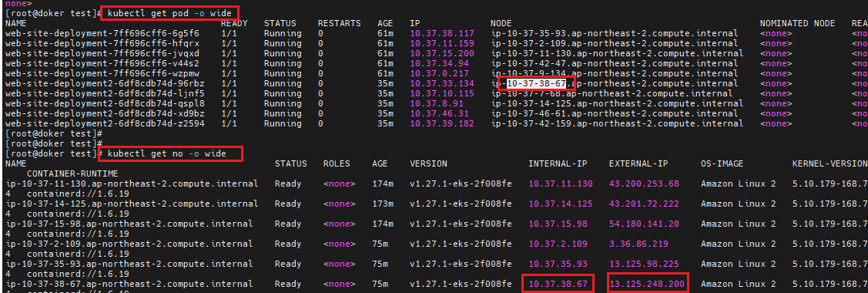Click external IP 54.180.141.20
868x293 pixels.
645,224
